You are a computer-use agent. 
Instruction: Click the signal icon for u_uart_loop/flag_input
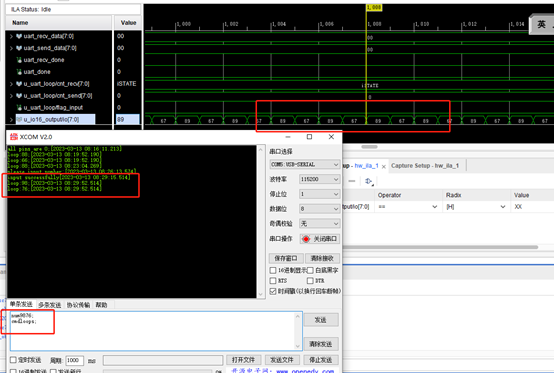coord(19,107)
